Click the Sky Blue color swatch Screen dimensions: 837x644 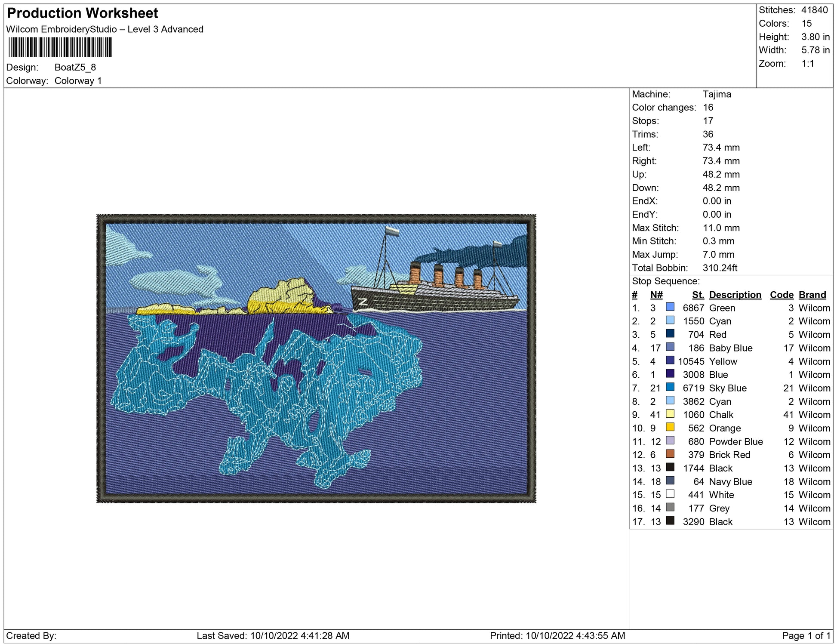(x=670, y=387)
